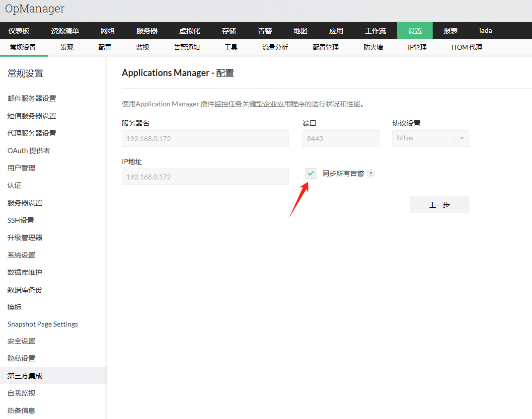This screenshot has height=419, width=532.
Task: Open the 工作流 main menu
Action: coord(376,30)
